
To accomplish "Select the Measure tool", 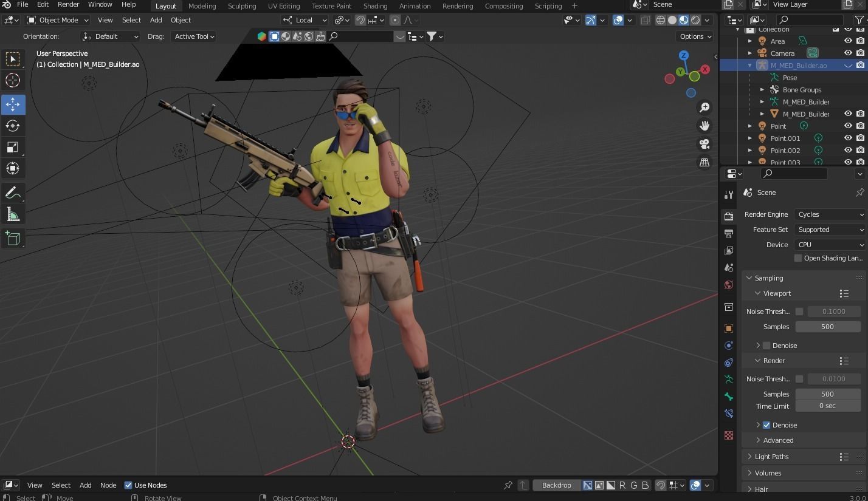I will [12, 214].
